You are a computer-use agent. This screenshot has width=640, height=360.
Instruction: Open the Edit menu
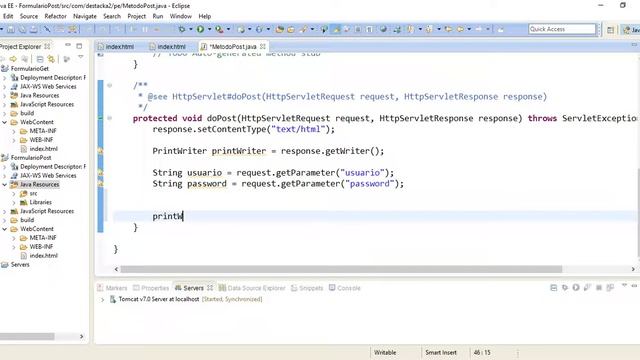(8, 16)
